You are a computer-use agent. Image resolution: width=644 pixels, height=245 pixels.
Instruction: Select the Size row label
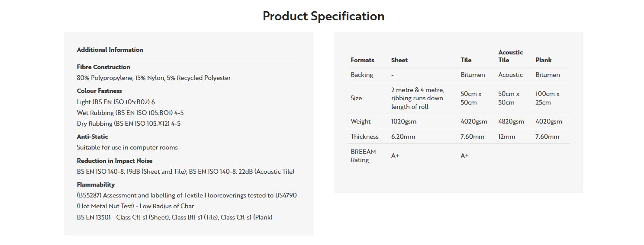[x=356, y=98]
